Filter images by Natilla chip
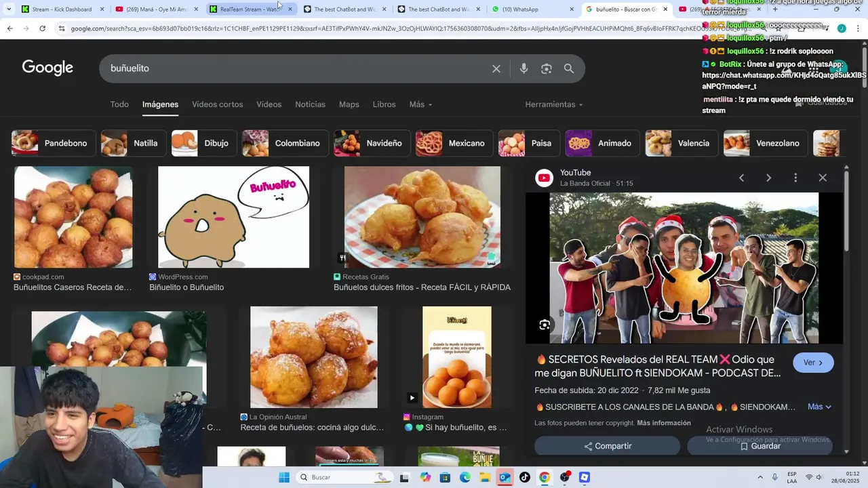 click(x=133, y=143)
